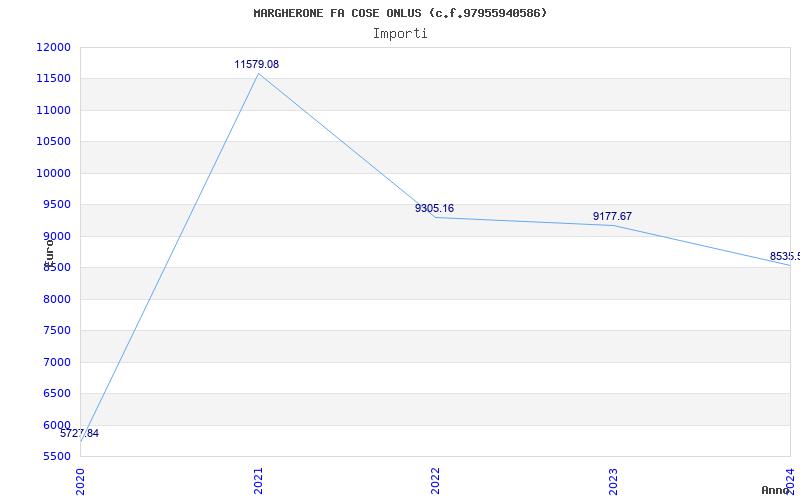
Task: Click the Euro y-axis title
Action: click(x=48, y=253)
